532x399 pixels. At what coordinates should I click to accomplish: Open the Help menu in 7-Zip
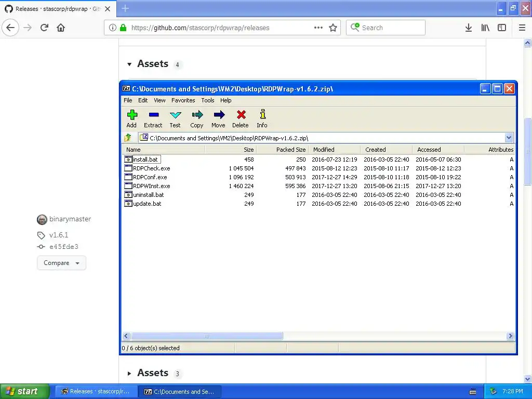(225, 100)
